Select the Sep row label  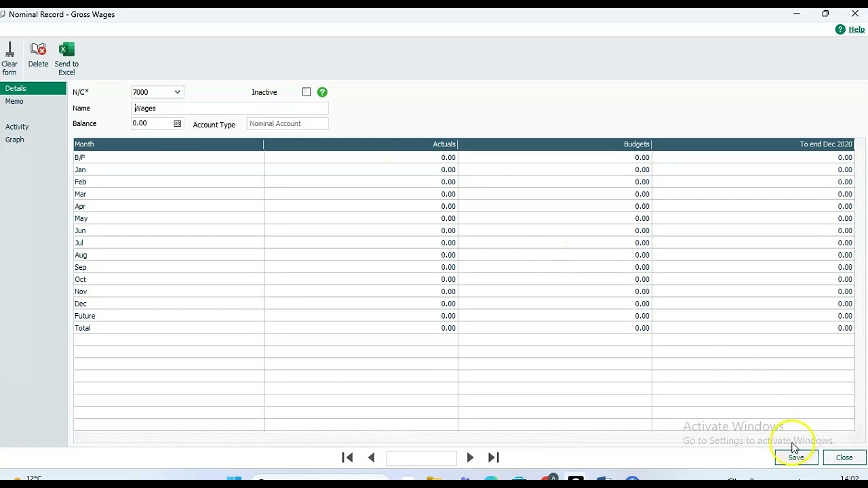(80, 267)
